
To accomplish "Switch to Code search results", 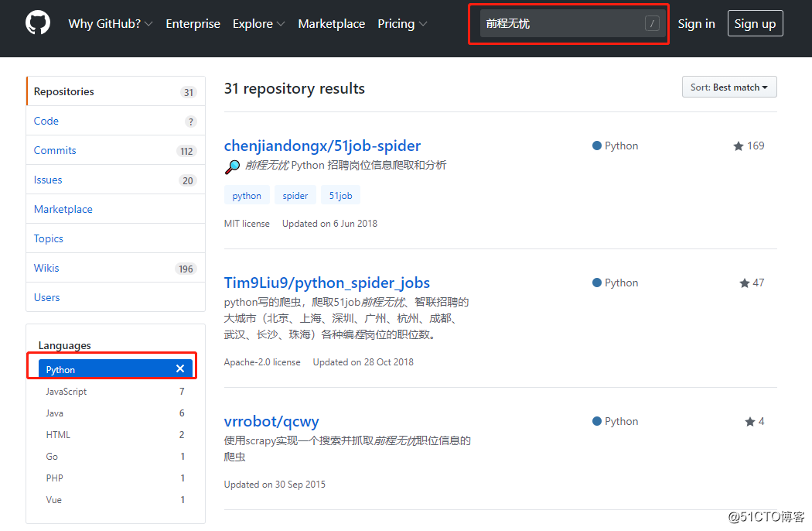I will coord(115,121).
